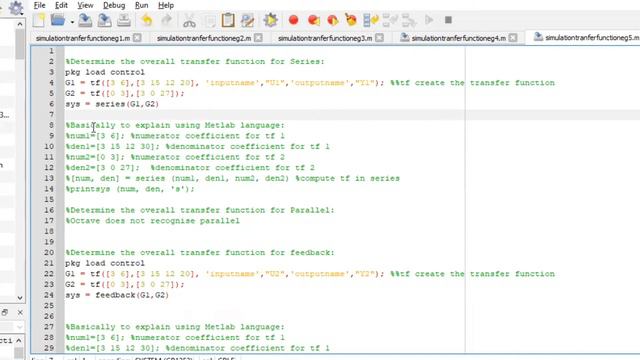Click 'G2 = tf([0 3],[3 0 27]);' on line 5
Image resolution: width=640 pixels, height=360 pixels.
pos(125,93)
